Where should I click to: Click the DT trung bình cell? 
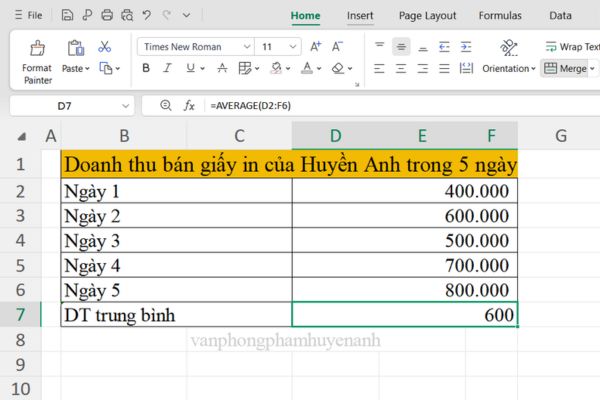[176, 315]
